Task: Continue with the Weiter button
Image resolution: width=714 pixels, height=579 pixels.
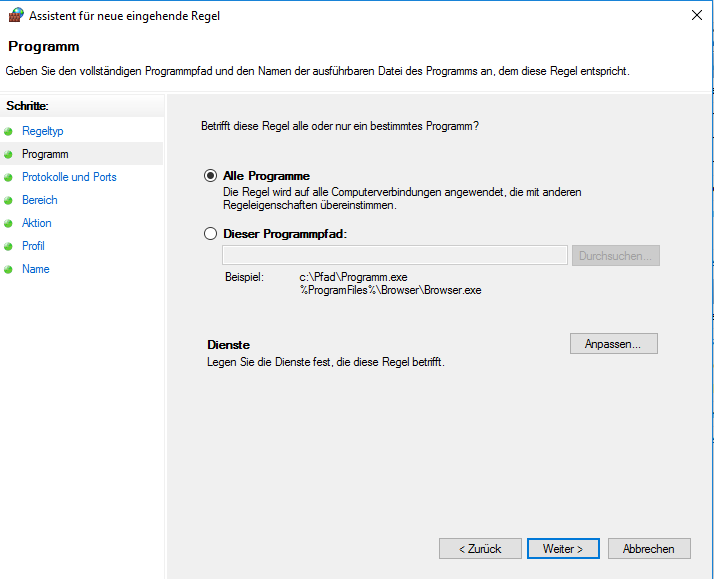Action: [x=563, y=549]
